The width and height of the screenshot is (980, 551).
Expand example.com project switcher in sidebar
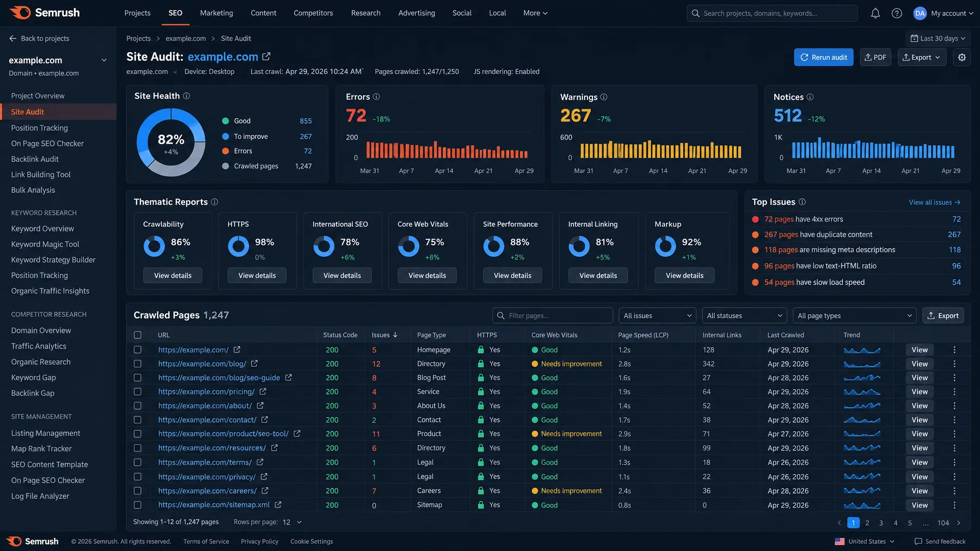(x=104, y=60)
